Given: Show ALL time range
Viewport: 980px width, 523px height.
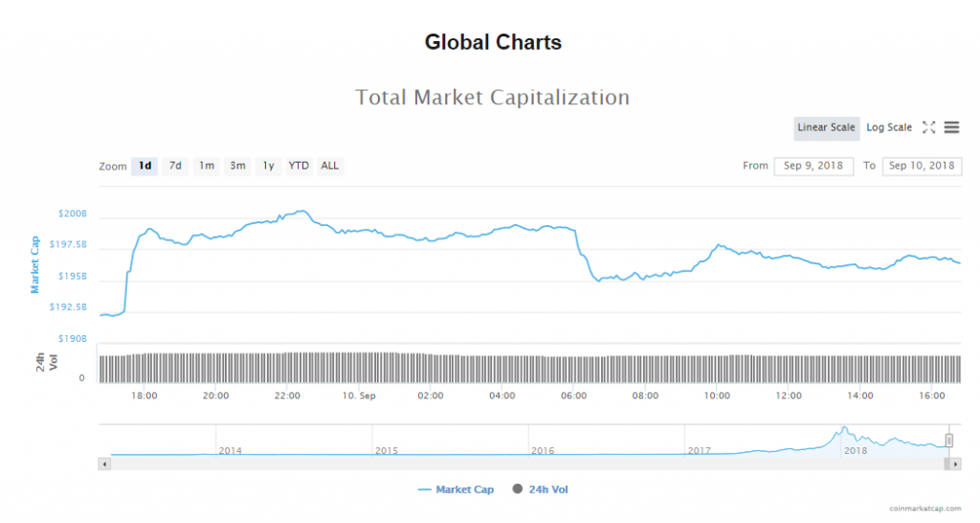Looking at the screenshot, I should (x=330, y=166).
